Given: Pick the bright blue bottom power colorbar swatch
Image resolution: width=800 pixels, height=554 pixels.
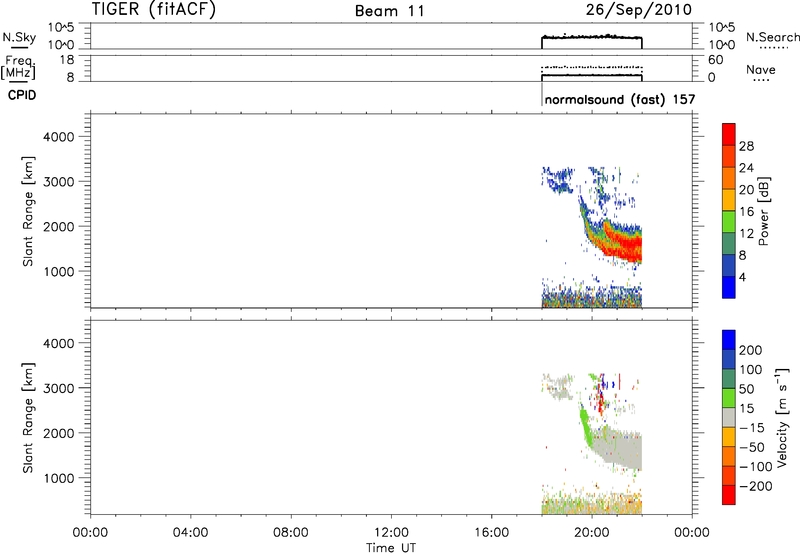Looking at the screenshot, I should coord(729,287).
